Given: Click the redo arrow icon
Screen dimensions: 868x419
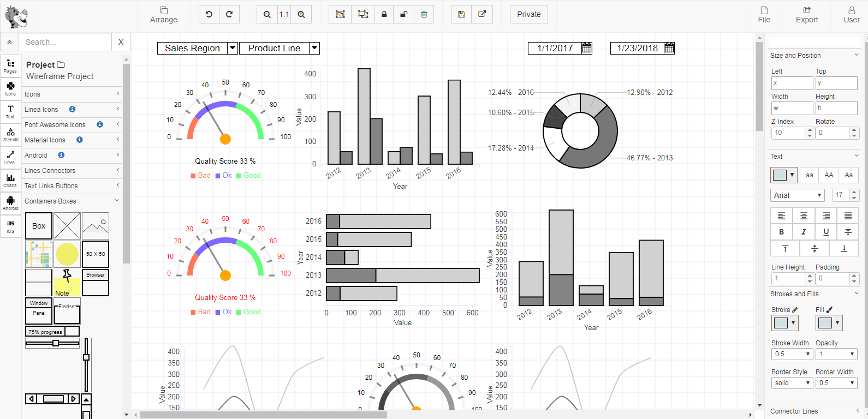Looking at the screenshot, I should click(x=229, y=14).
